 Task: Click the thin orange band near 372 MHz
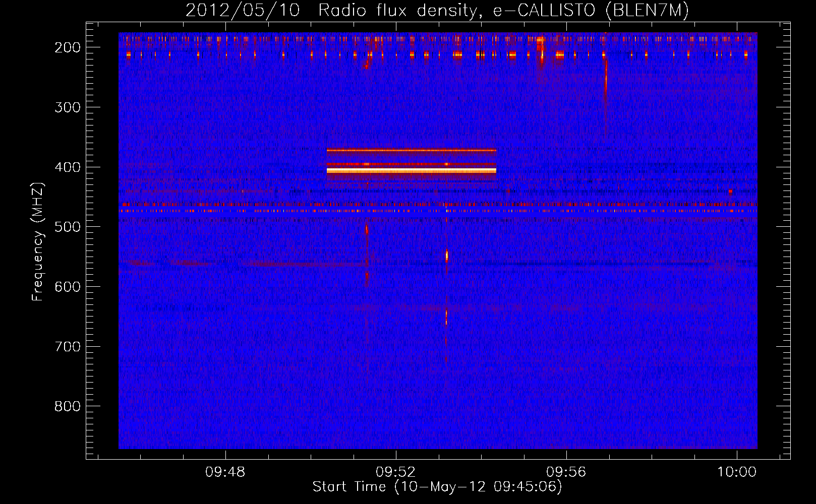pos(412,150)
